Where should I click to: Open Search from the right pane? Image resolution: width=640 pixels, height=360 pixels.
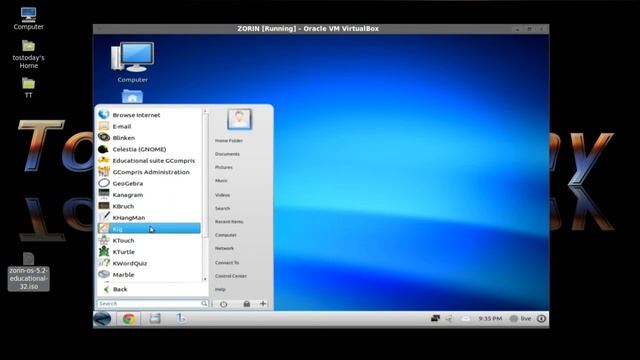point(222,209)
